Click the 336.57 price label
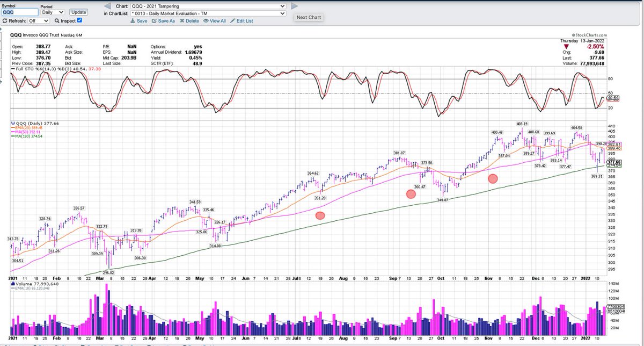The width and height of the screenshot is (644, 346). pos(79,208)
